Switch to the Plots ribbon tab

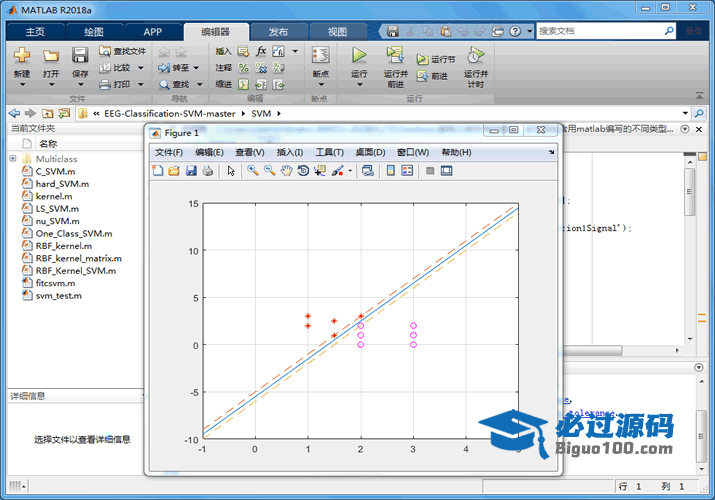coord(94,31)
